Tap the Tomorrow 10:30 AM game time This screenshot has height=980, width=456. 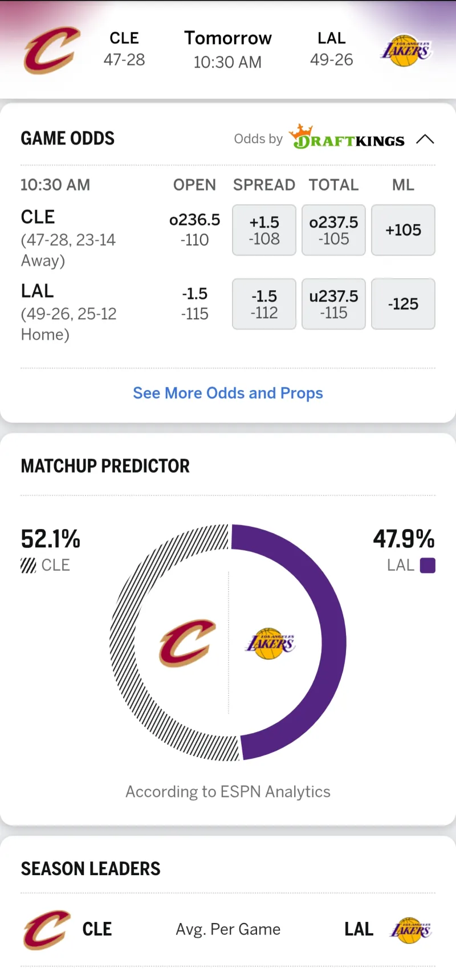(228, 50)
